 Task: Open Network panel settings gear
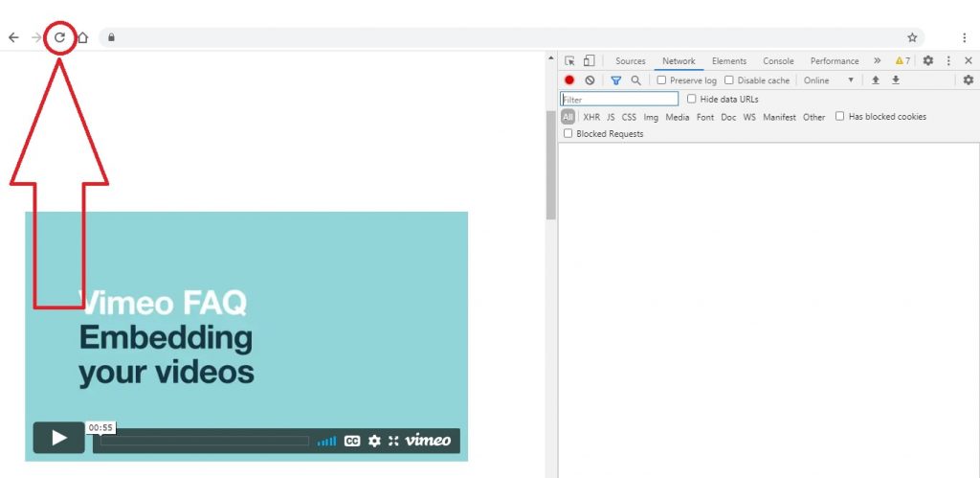tap(969, 80)
